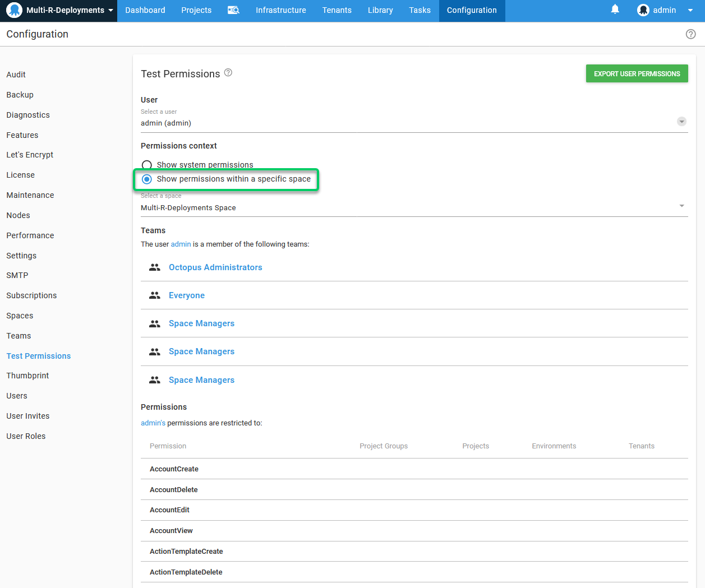The image size is (705, 588).
Task: Open the Select a user dropdown
Action: (681, 122)
